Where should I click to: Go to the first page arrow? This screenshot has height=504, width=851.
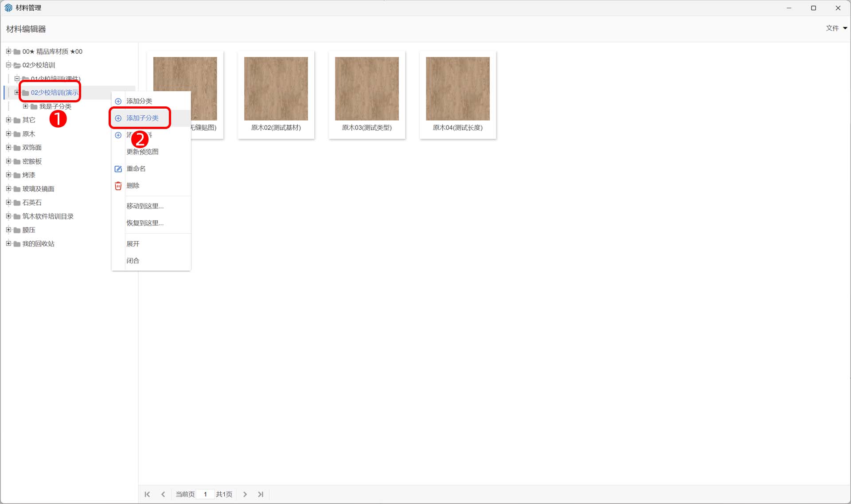pyautogui.click(x=147, y=494)
